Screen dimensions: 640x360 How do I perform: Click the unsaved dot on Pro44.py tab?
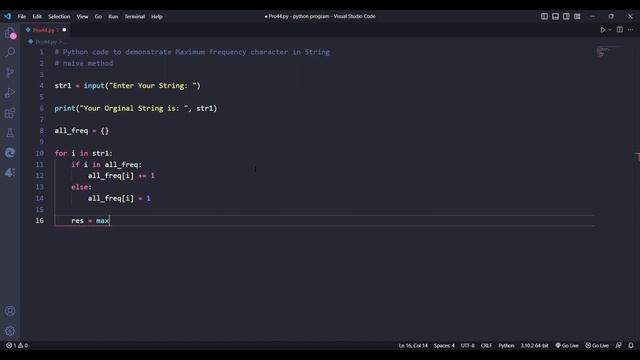pyautogui.click(x=64, y=30)
